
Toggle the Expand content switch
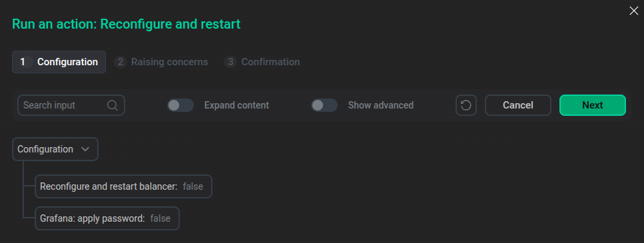[180, 105]
